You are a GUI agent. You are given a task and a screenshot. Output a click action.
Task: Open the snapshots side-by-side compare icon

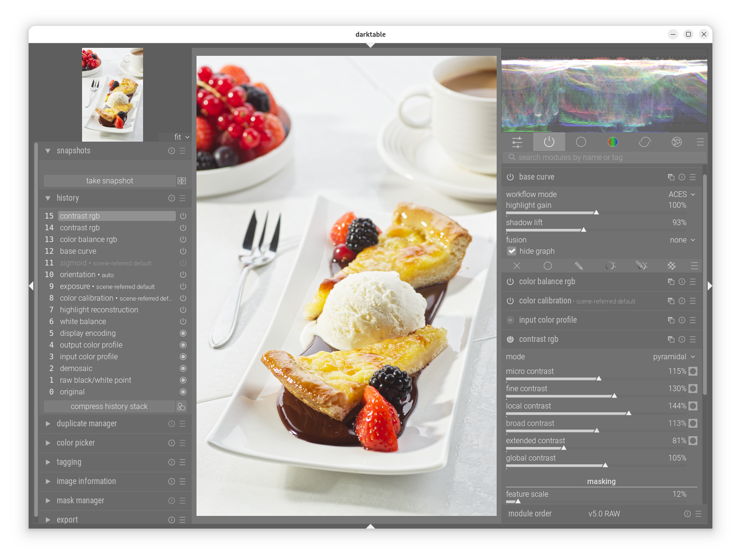click(x=182, y=181)
